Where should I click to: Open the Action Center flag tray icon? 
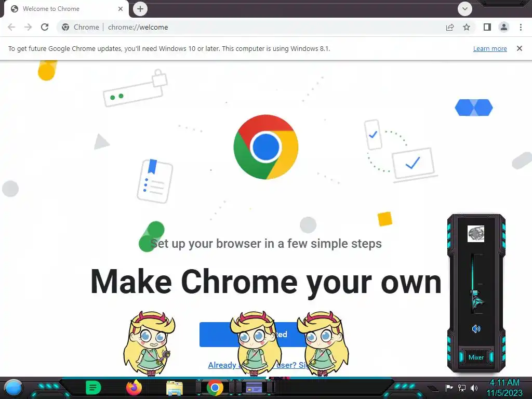449,388
